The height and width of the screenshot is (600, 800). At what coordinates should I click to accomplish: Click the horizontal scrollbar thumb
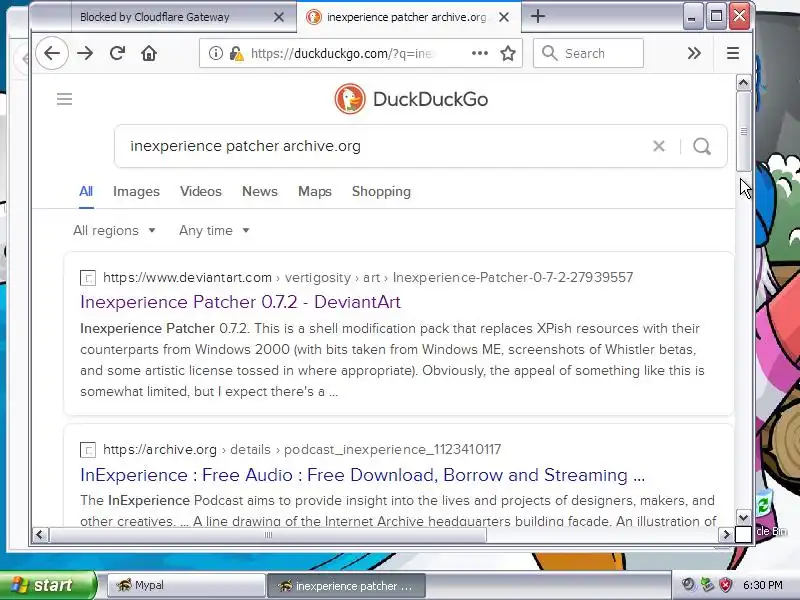click(x=268, y=535)
